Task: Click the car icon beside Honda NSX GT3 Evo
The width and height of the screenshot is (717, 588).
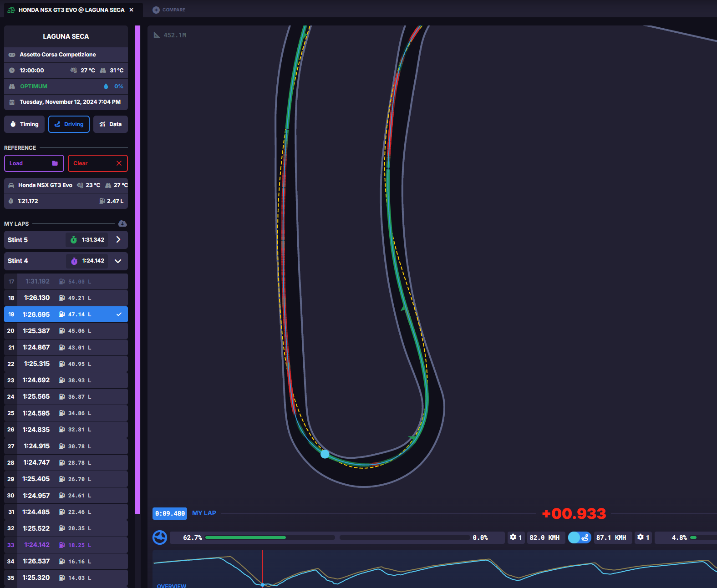Action: pyautogui.click(x=11, y=185)
